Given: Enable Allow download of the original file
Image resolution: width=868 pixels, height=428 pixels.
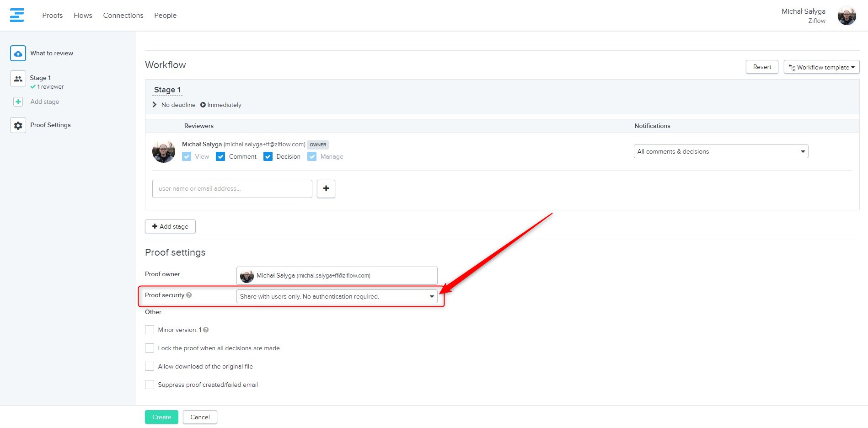Looking at the screenshot, I should coord(150,366).
